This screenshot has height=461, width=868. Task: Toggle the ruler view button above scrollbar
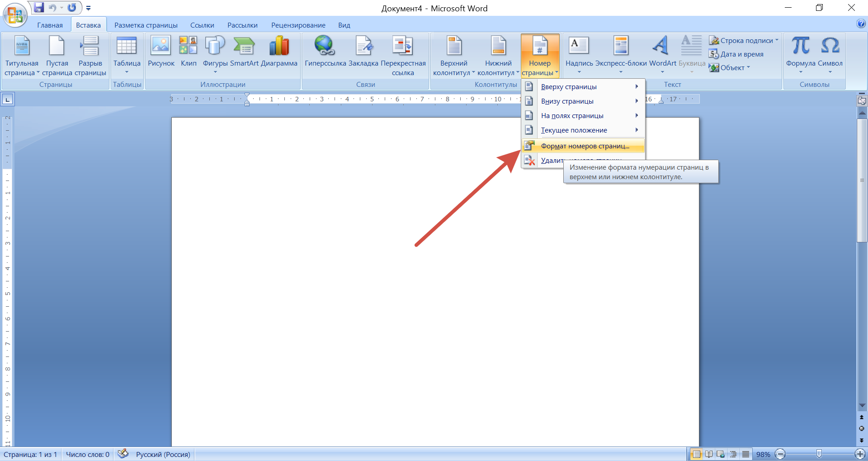[862, 100]
